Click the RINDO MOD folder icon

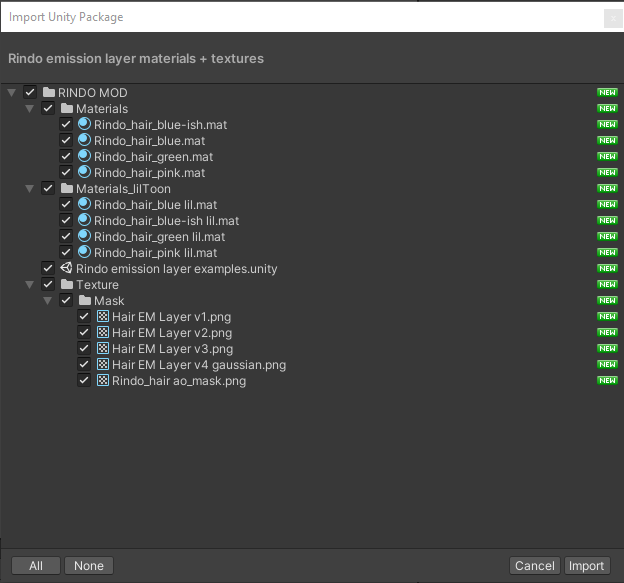(49, 92)
